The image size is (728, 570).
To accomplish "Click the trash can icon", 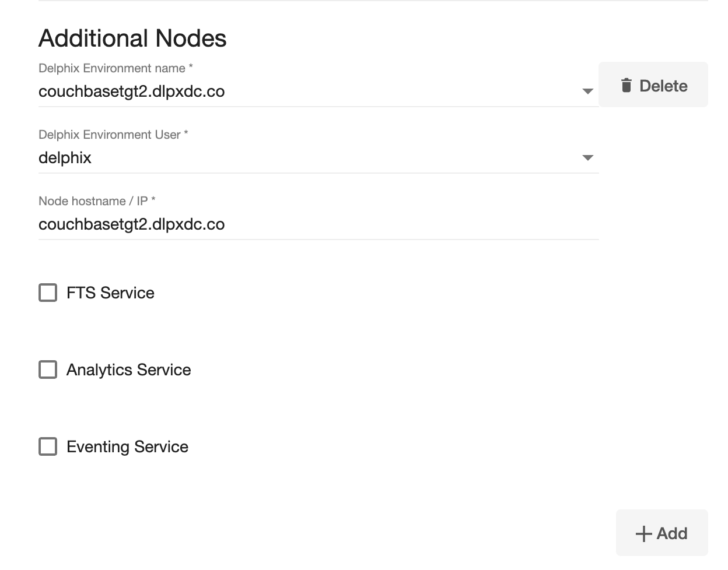I will click(x=626, y=86).
